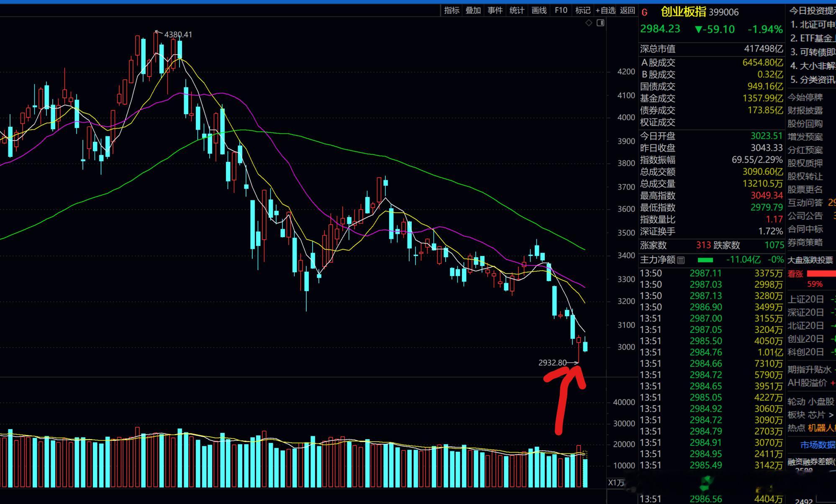Vote 看涨 on the market poll bar
This screenshot has width=836, height=504.
click(x=821, y=274)
